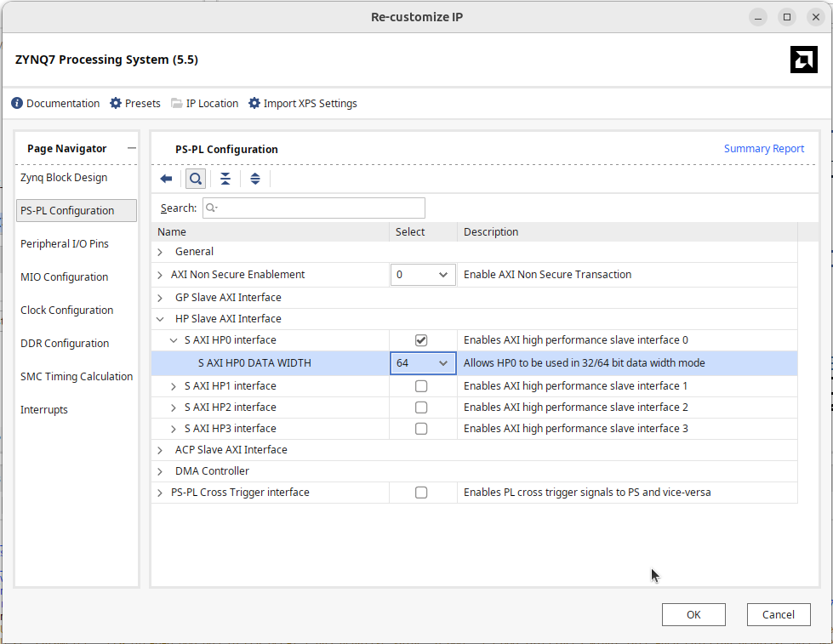This screenshot has width=833, height=644.
Task: Close the Re-customize IP dialog
Action: click(x=815, y=17)
